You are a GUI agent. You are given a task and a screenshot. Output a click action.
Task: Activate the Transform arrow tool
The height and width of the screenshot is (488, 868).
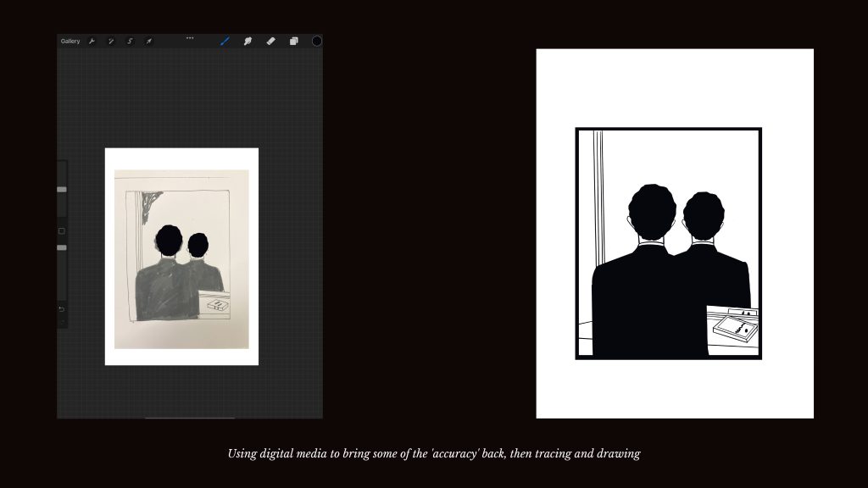point(148,42)
